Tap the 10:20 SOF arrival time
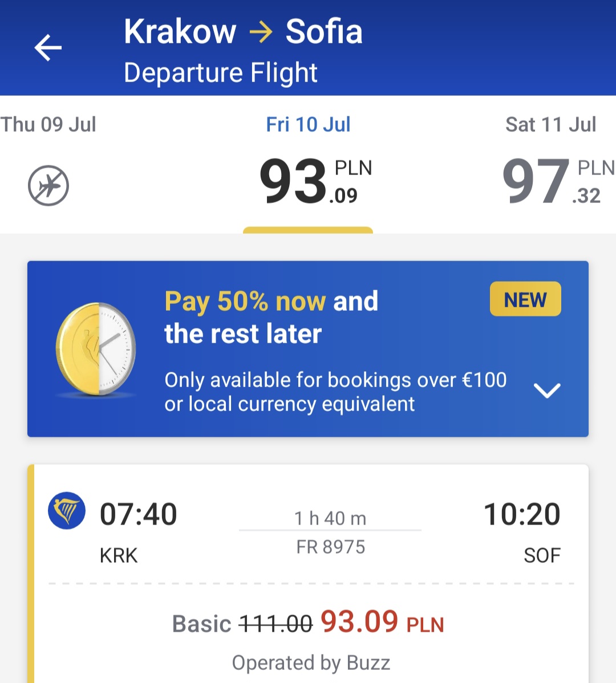 click(522, 514)
